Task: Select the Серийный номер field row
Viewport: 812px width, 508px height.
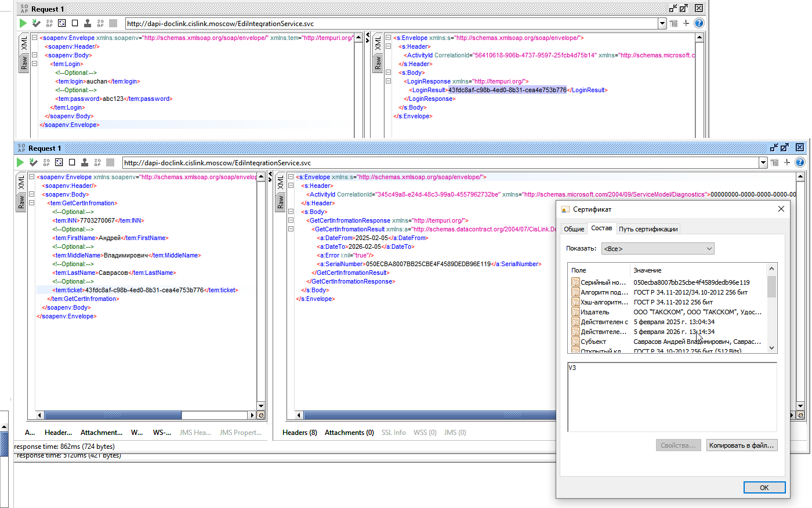Action: pyautogui.click(x=668, y=282)
